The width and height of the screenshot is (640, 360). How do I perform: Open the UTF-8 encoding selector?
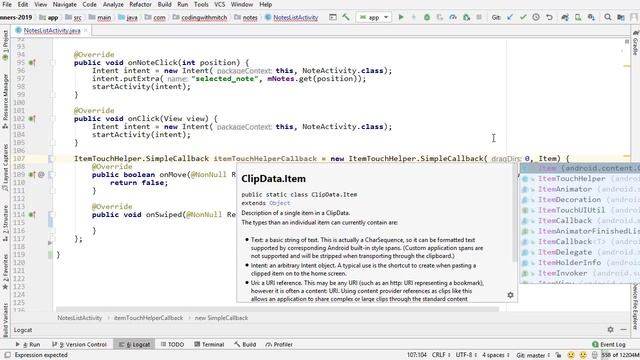(466, 355)
